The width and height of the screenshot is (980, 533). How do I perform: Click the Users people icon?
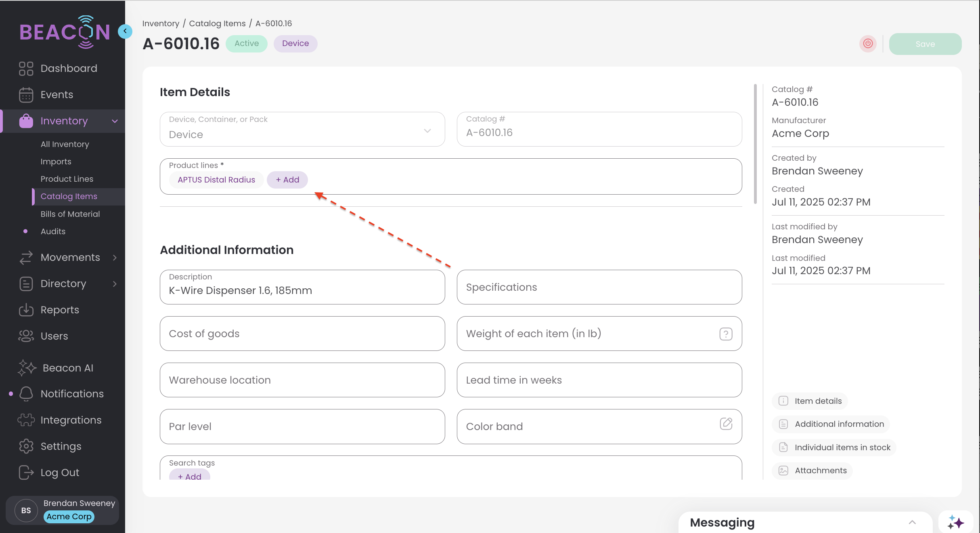click(x=26, y=336)
